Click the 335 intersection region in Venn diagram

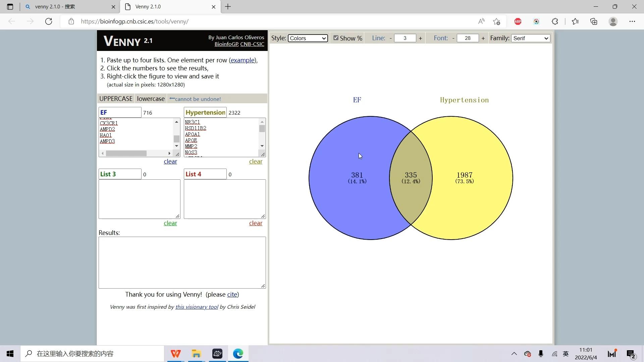pyautogui.click(x=411, y=175)
